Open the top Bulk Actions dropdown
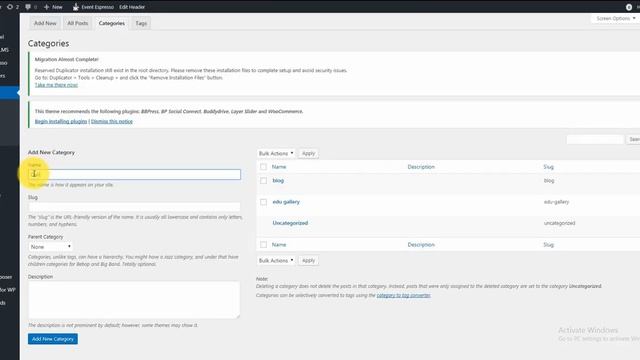640x360 pixels. coord(276,153)
